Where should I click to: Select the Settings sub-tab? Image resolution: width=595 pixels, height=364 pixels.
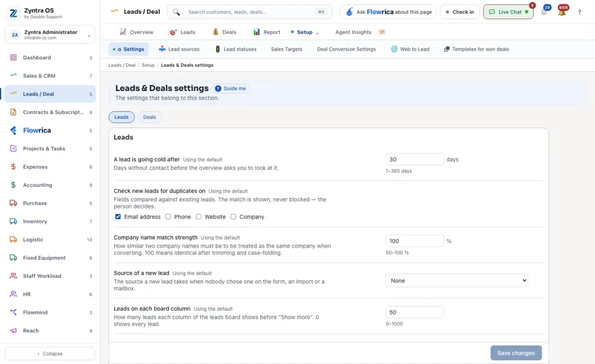(x=129, y=50)
